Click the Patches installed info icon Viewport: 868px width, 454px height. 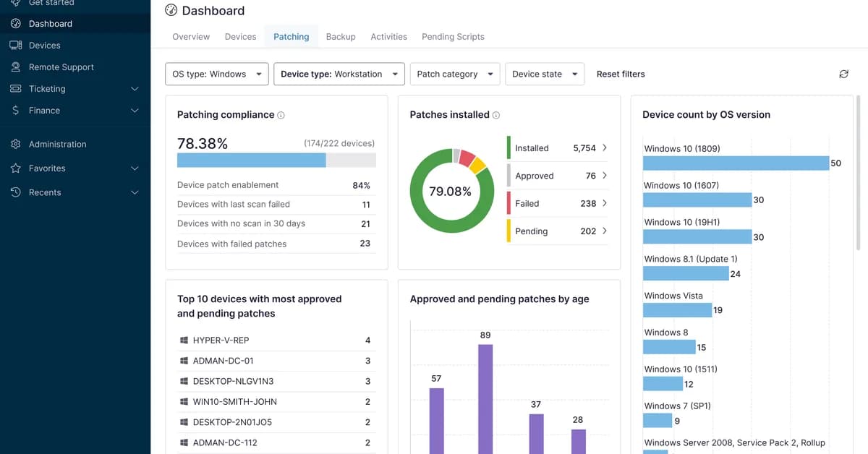(496, 115)
